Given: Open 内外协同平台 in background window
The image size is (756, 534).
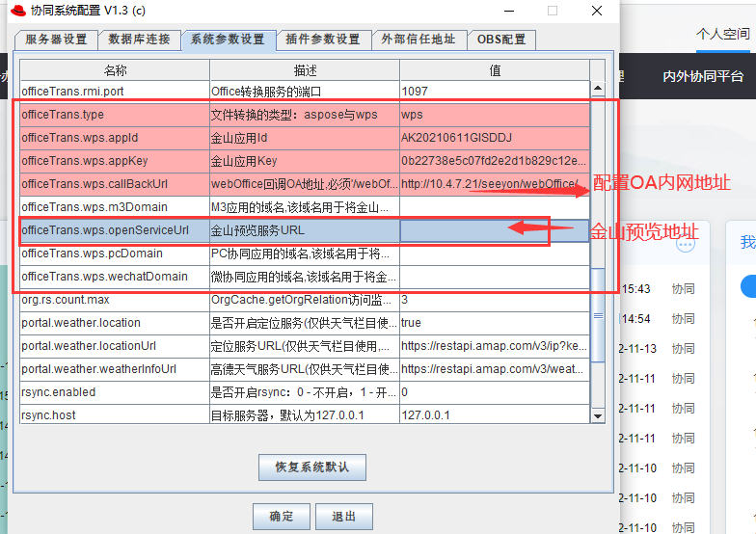Looking at the screenshot, I should [702, 76].
